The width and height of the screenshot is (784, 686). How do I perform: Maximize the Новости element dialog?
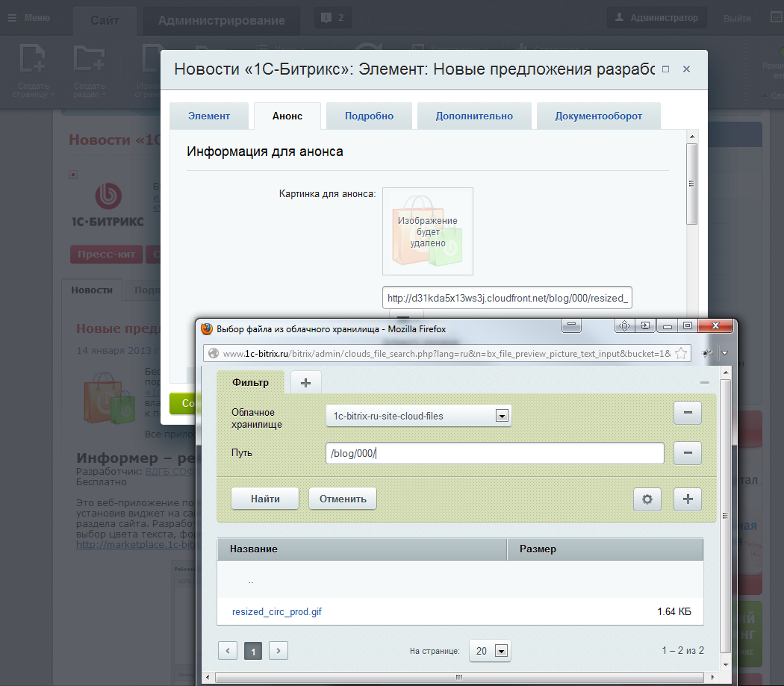click(x=665, y=69)
